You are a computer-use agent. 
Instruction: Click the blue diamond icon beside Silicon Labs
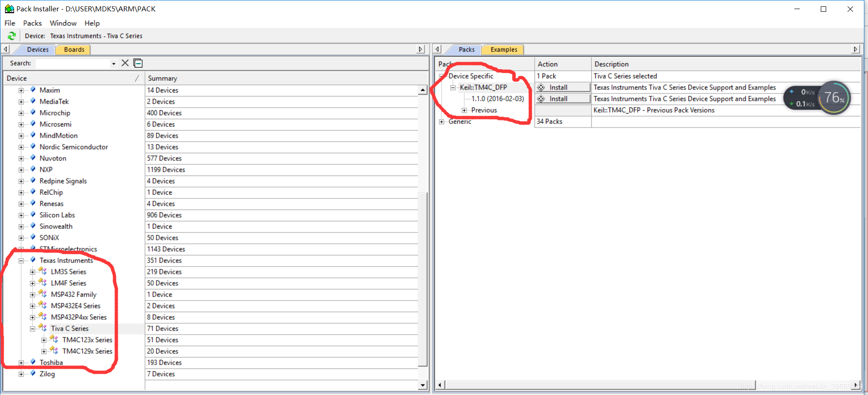[x=33, y=215]
